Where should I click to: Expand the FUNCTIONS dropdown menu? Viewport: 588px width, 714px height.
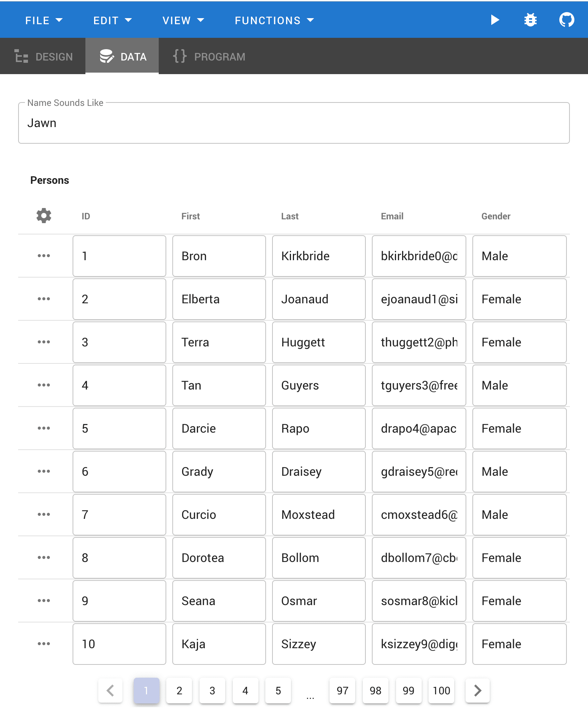[274, 20]
